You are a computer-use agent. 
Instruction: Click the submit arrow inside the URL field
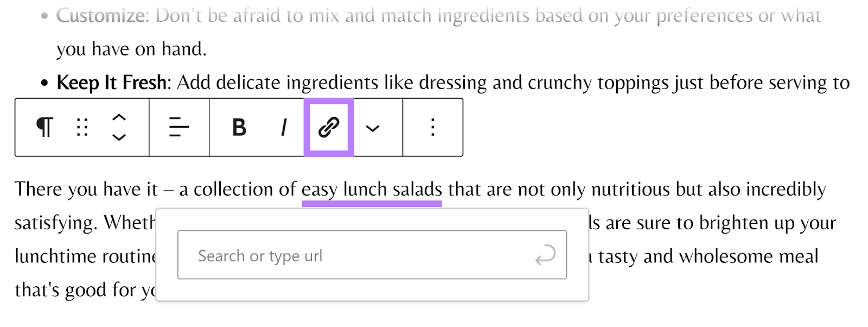coord(545,255)
